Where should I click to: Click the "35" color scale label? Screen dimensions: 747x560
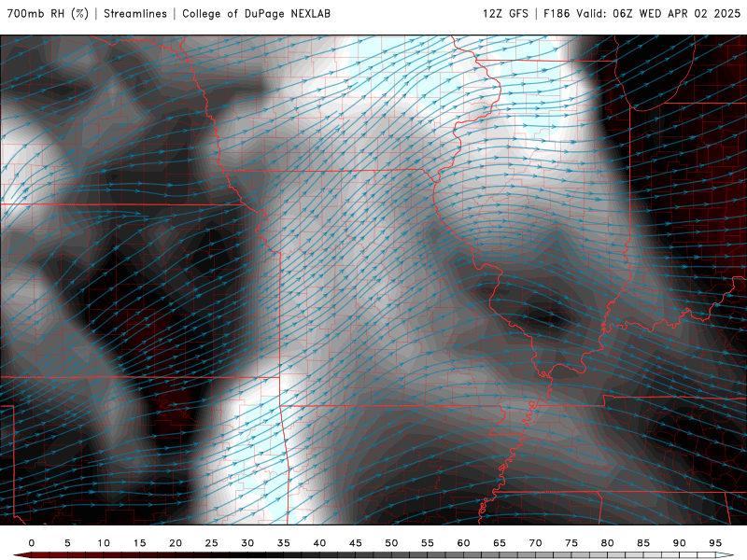tap(284, 543)
